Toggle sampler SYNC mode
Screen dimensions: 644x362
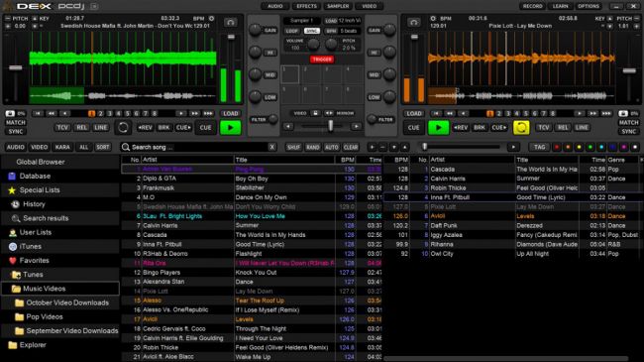[312, 31]
